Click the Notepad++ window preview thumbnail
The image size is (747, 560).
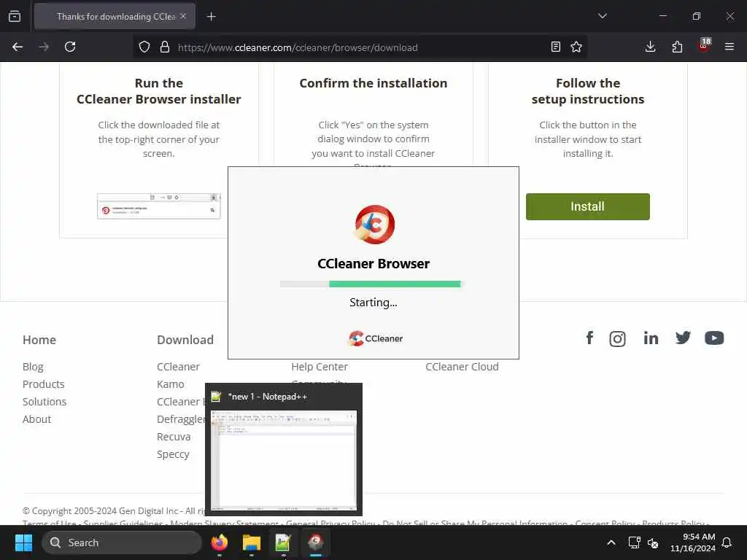[x=284, y=461]
